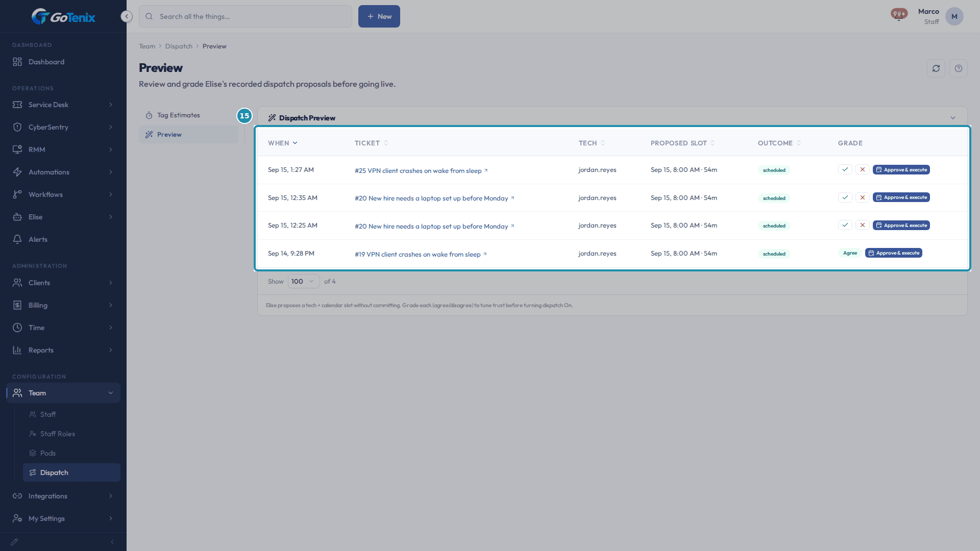Expand the Clients menu
The image size is (980, 551).
(x=63, y=283)
